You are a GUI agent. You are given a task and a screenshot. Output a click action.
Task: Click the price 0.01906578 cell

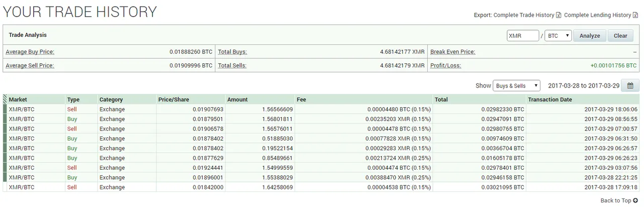(190, 129)
